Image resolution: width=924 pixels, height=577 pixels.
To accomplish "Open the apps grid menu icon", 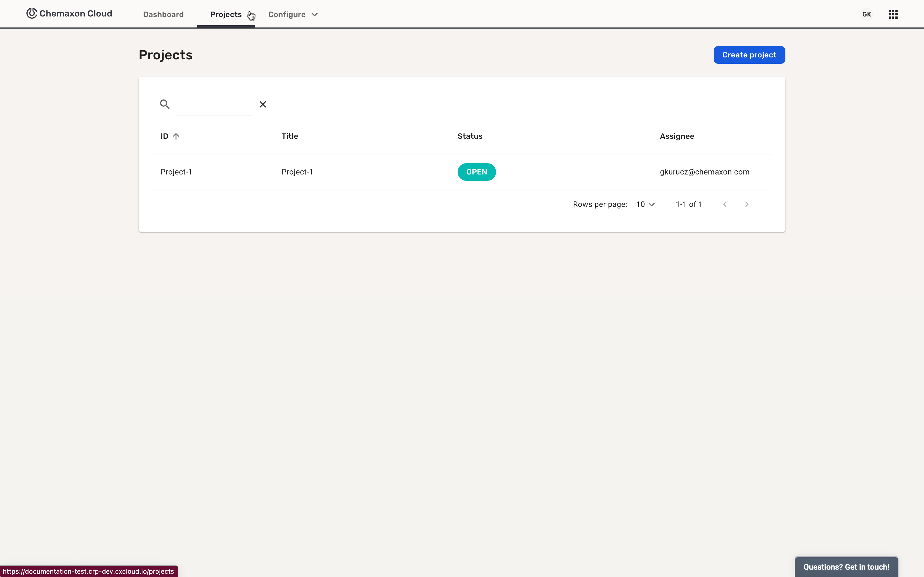I will pos(893,15).
